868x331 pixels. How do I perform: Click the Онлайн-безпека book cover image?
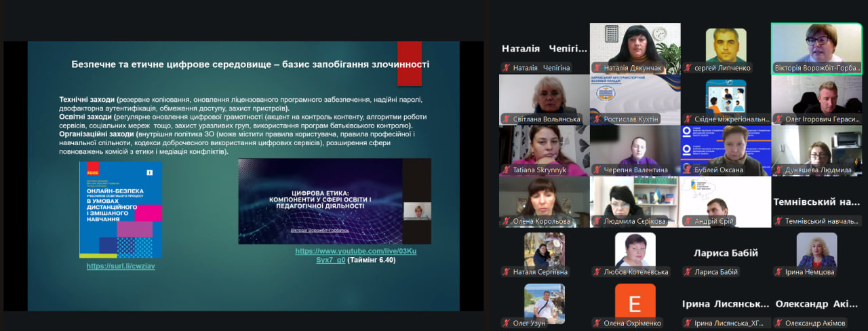121,210
